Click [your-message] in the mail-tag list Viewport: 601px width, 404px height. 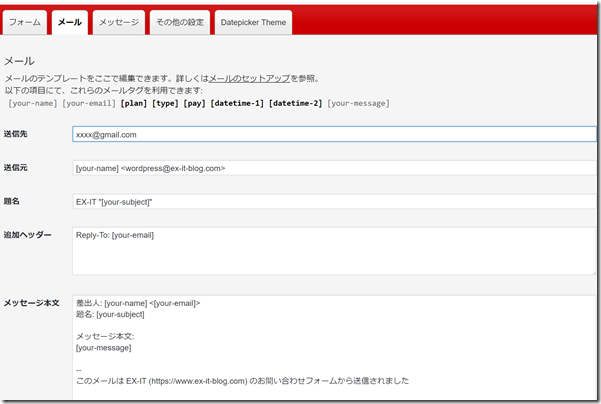[x=358, y=103]
